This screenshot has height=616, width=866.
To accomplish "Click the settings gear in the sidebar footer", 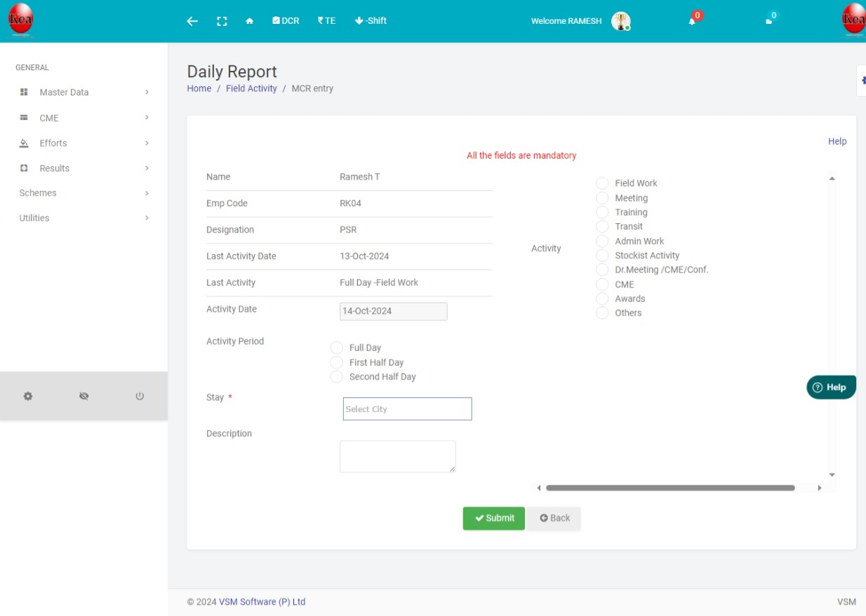I will pyautogui.click(x=27, y=396).
